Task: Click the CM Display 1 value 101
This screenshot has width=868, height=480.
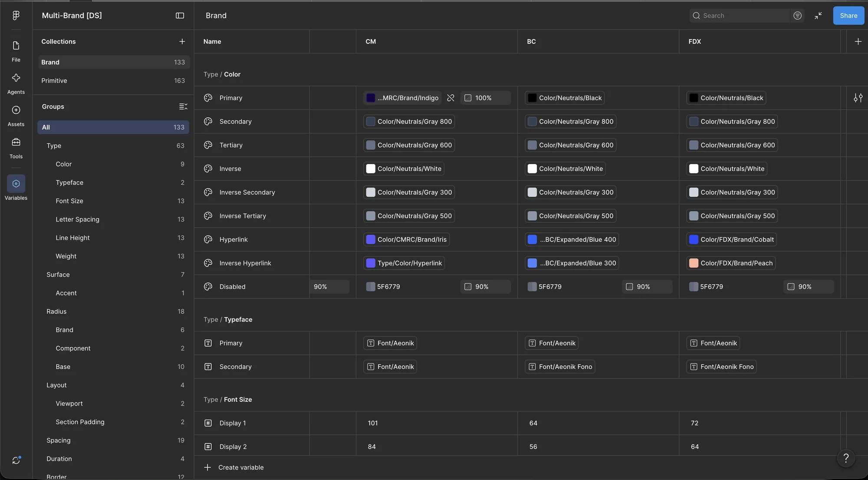Action: 373,423
